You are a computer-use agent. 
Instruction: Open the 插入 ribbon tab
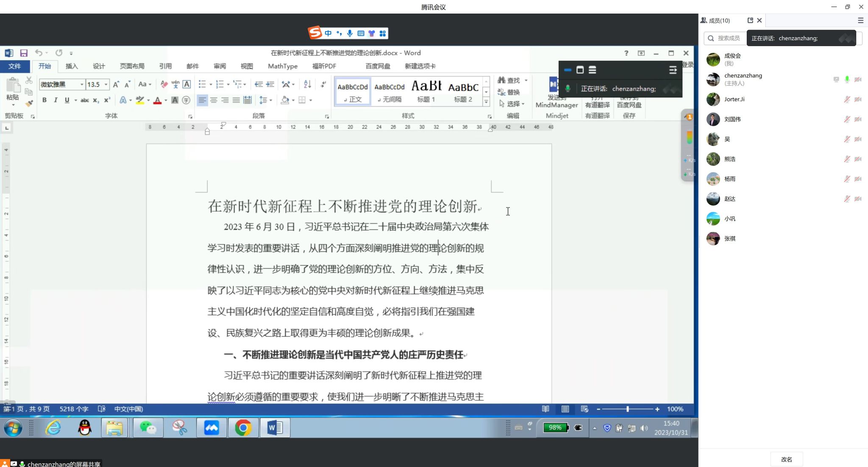72,66
